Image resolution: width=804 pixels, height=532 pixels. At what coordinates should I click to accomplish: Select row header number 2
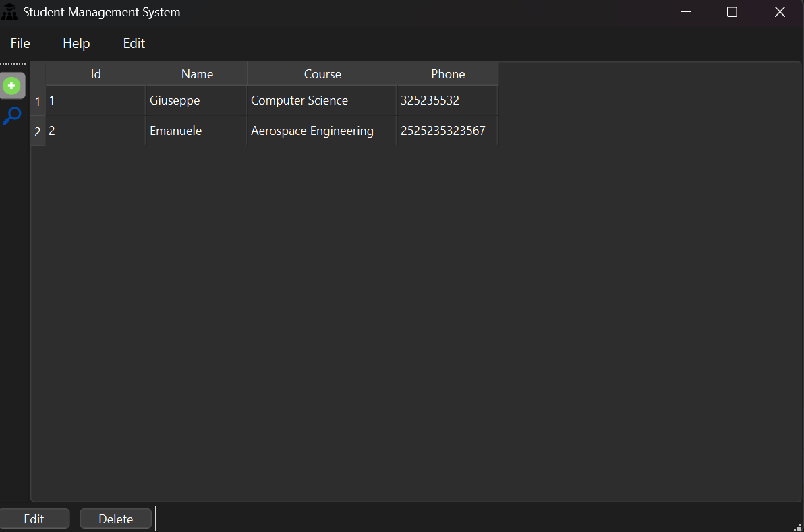point(38,131)
